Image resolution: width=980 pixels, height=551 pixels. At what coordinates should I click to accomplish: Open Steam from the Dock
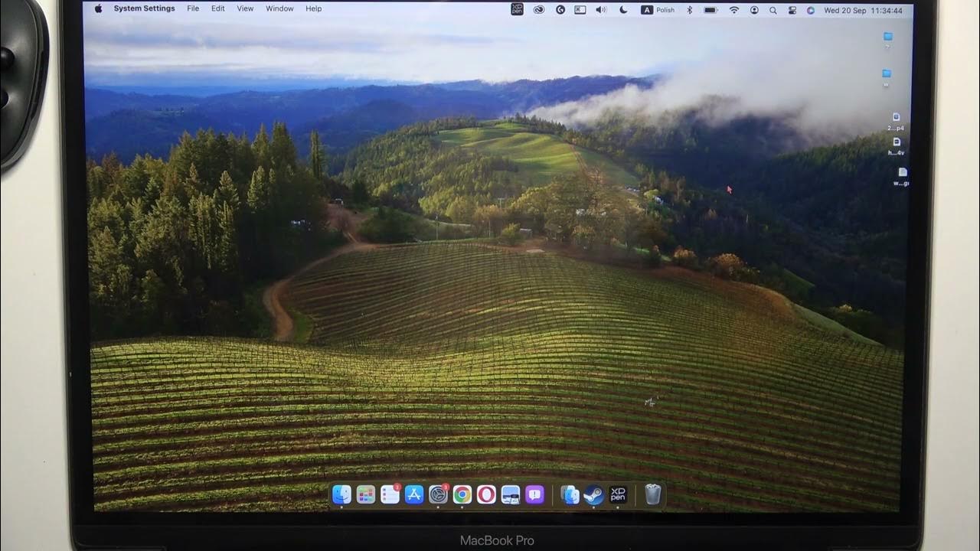pyautogui.click(x=593, y=495)
